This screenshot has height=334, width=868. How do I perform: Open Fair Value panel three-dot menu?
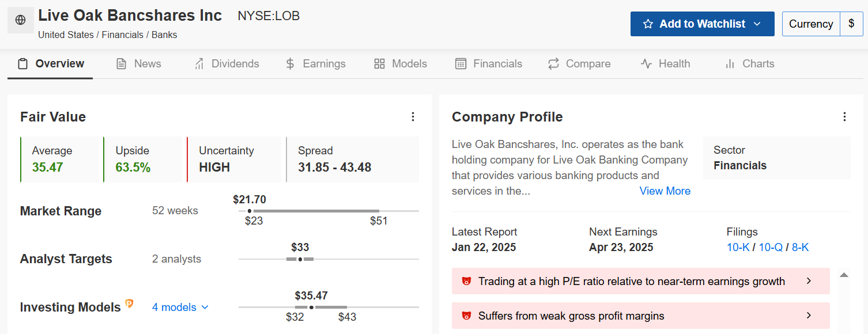413,117
